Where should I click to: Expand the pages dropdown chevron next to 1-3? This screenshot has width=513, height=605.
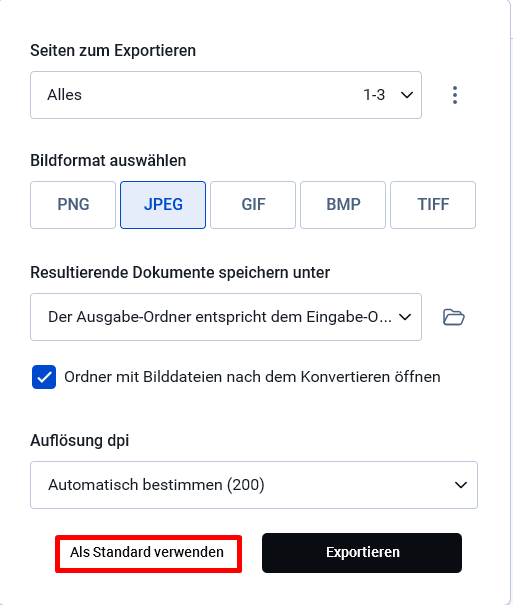407,95
